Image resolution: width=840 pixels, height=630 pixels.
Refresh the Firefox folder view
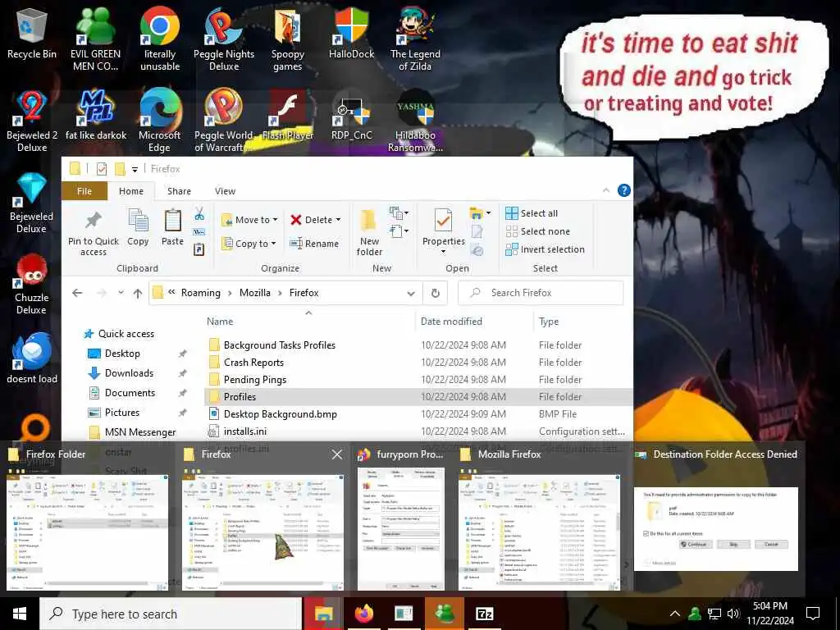coord(435,293)
